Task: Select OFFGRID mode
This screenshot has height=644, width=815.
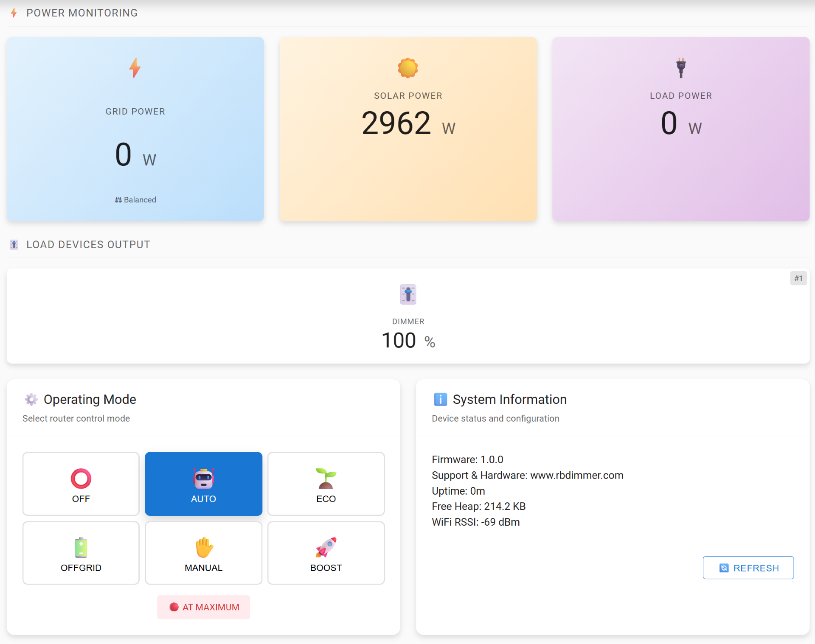Action: pyautogui.click(x=81, y=553)
